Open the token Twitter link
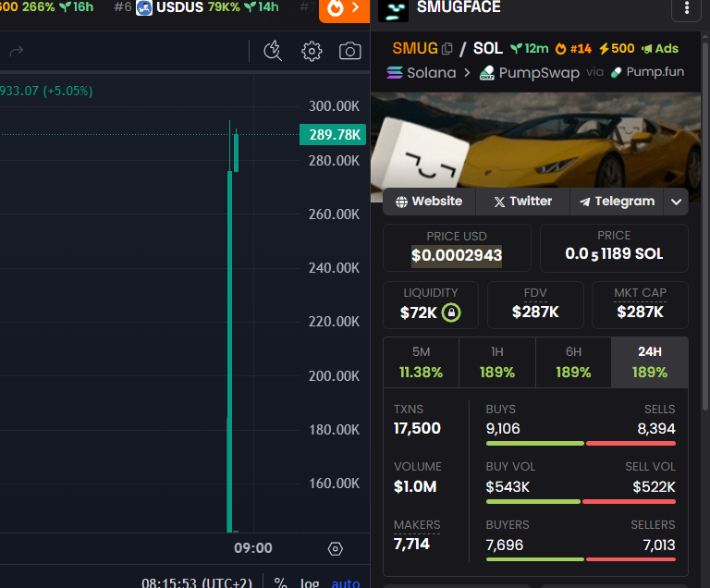 click(522, 202)
